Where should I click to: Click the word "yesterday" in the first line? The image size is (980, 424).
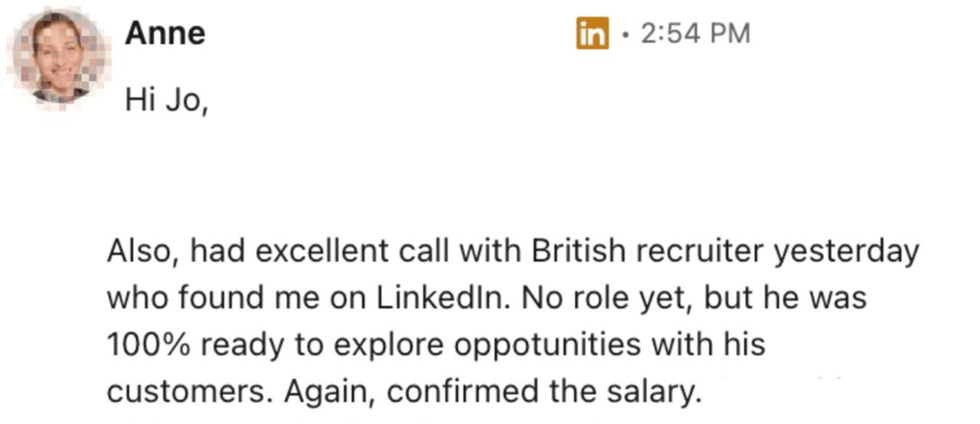click(845, 251)
